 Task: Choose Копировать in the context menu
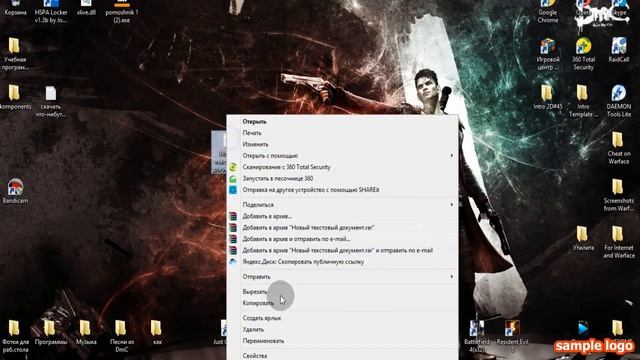[x=342, y=303]
